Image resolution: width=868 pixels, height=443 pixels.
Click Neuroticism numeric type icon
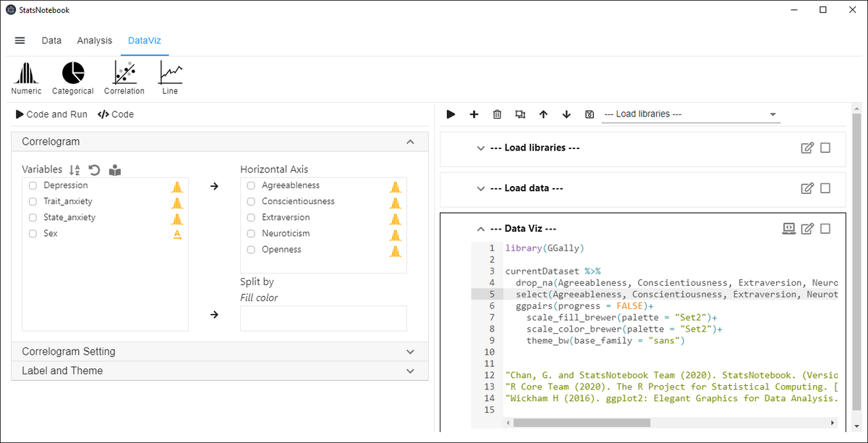pos(395,234)
